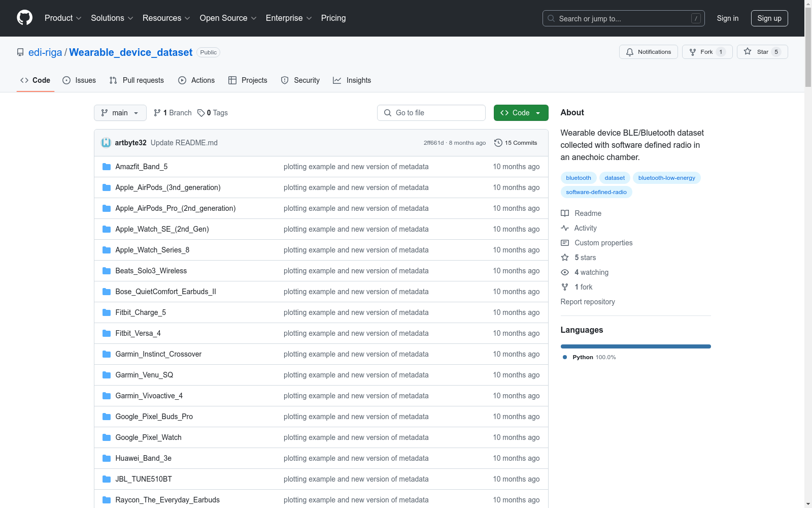
Task: Focus the Go to file input
Action: pos(431,113)
